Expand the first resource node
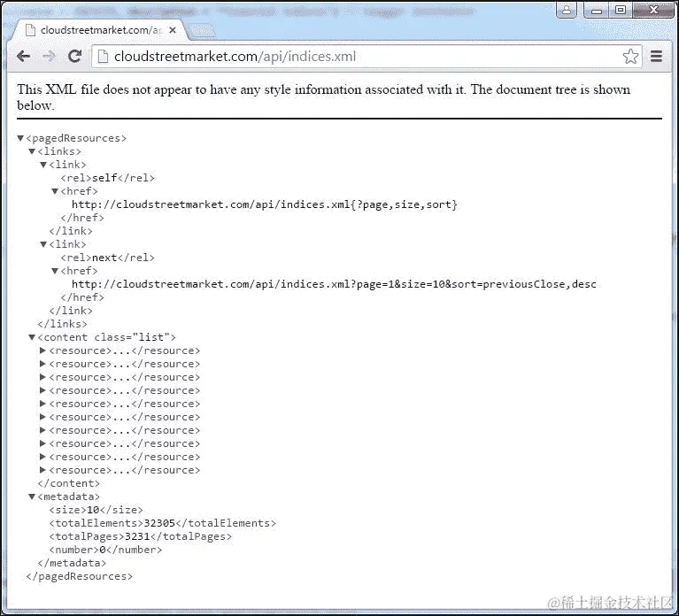Image resolution: width=679 pixels, height=616 pixels. [x=42, y=350]
